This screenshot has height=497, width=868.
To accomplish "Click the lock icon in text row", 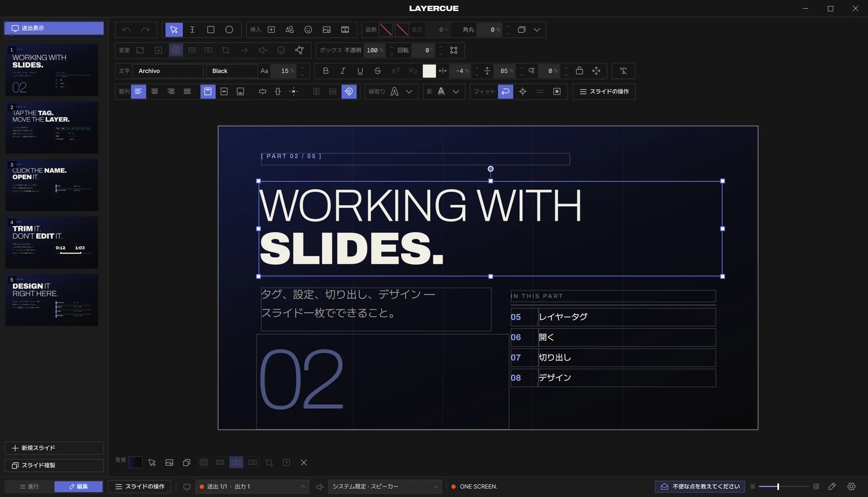I will [x=579, y=71].
